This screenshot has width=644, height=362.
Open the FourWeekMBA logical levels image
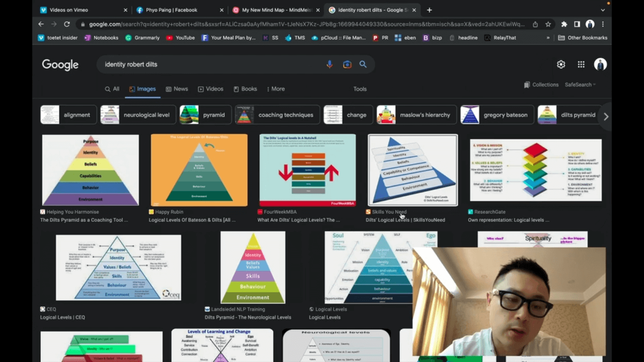tap(307, 170)
